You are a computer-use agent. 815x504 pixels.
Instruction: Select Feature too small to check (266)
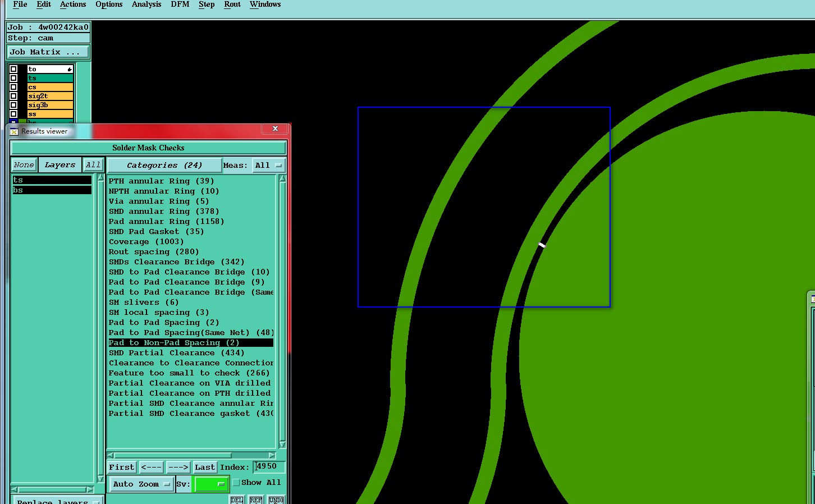pos(189,373)
